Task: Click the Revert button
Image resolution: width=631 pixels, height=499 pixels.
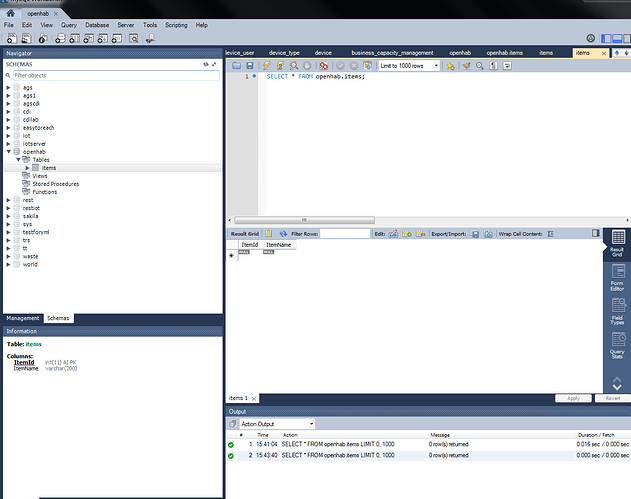Action: pos(612,398)
